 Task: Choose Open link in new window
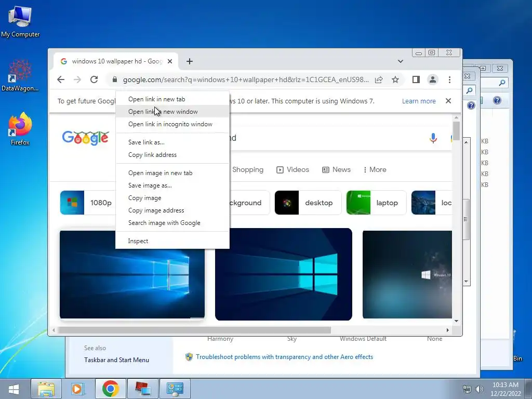click(x=172, y=112)
